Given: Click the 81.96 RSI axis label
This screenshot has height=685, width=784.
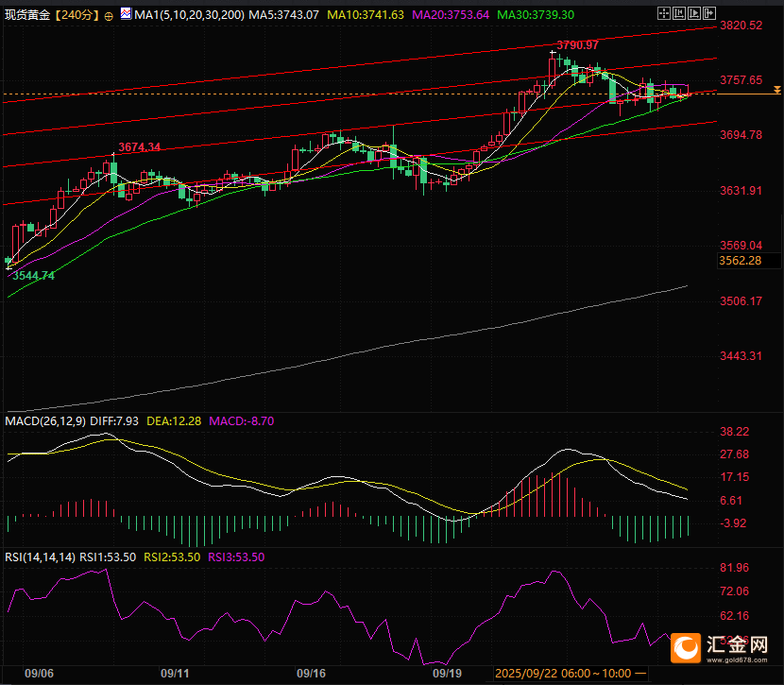Looking at the screenshot, I should point(735,568).
